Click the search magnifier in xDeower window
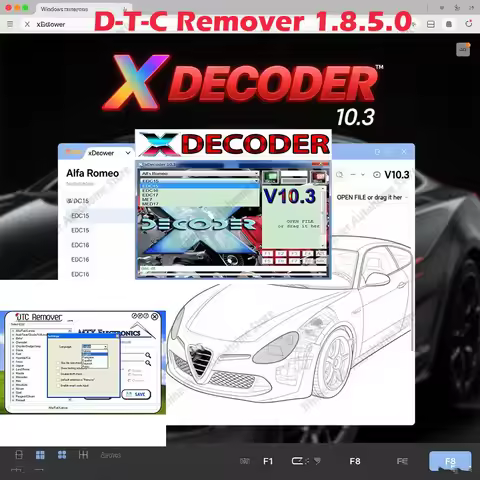 click(x=340, y=175)
